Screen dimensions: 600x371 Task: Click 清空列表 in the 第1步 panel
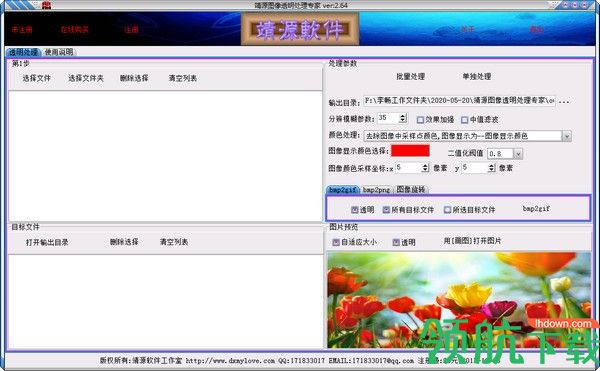(x=183, y=78)
